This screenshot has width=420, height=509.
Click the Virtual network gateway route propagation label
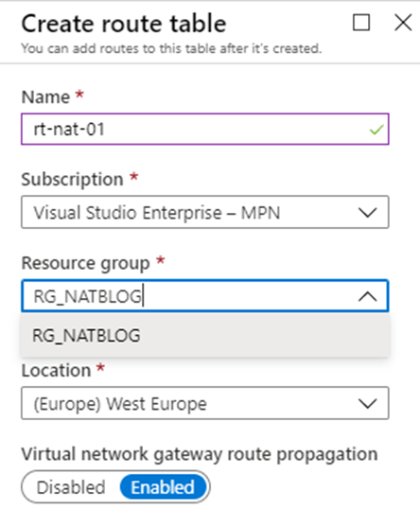200,454
